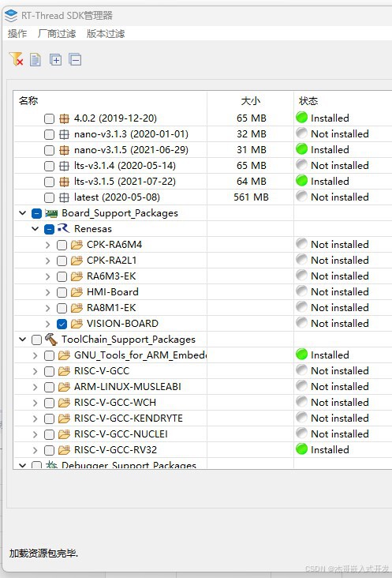Click the package icon beside lts-v3.1.4
The image size is (392, 578).
click(x=64, y=167)
